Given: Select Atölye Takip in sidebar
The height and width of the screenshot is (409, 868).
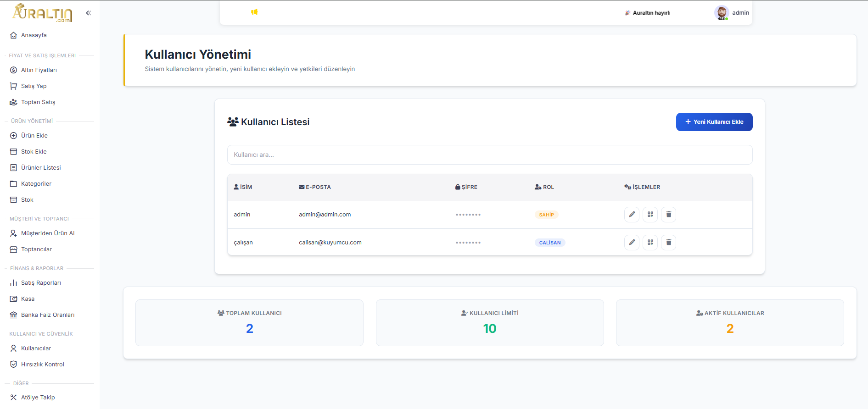Looking at the screenshot, I should coord(38,398).
